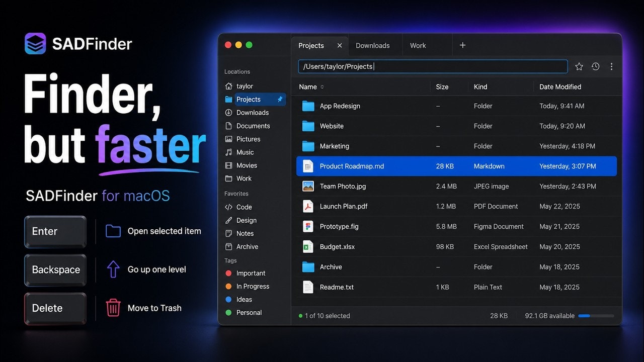This screenshot has width=644, height=362.
Task: Toggle the pin on sidebar Projects
Action: [x=280, y=100]
